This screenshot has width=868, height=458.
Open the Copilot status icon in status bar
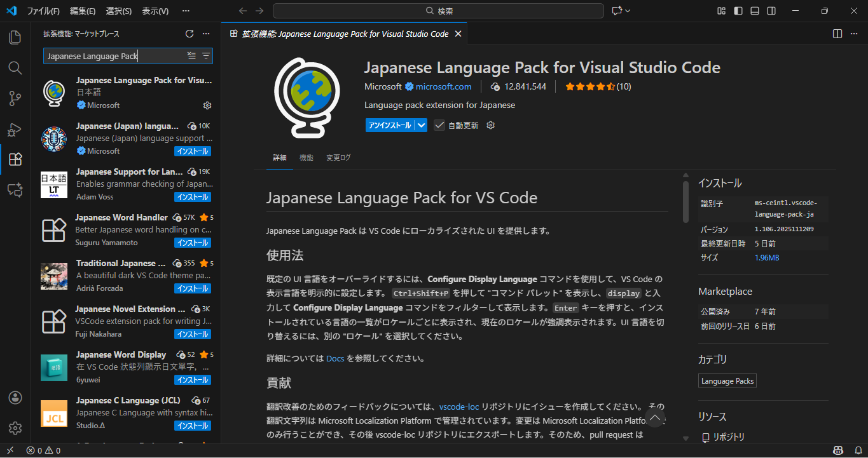coord(839,450)
